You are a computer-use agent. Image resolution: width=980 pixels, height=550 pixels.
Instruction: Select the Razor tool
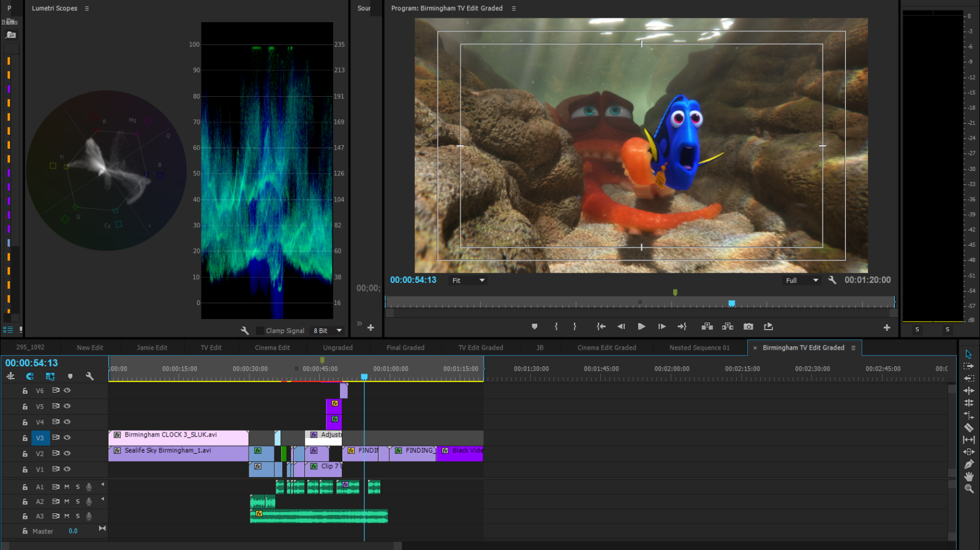[x=968, y=428]
